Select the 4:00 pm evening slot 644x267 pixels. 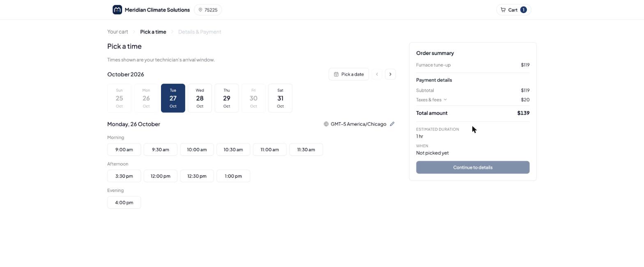coord(124,203)
